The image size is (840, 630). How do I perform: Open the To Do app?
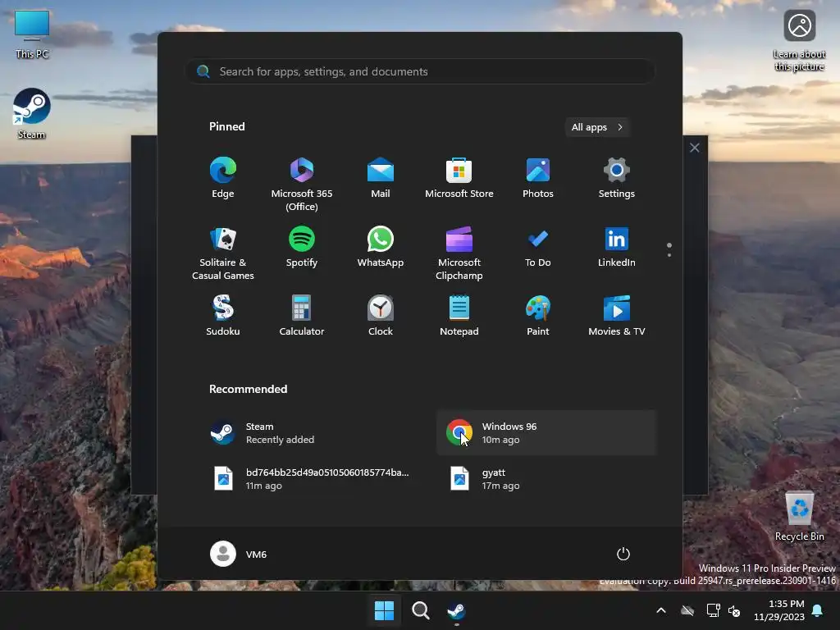[x=538, y=248]
